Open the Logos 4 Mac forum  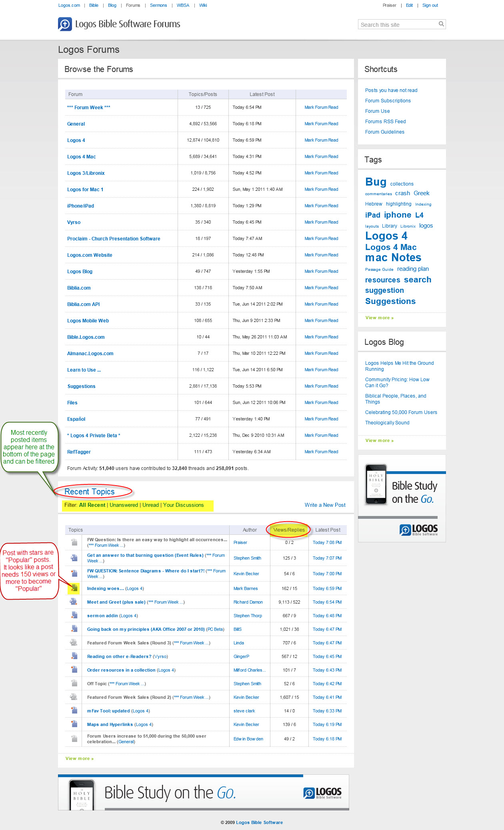click(x=81, y=156)
